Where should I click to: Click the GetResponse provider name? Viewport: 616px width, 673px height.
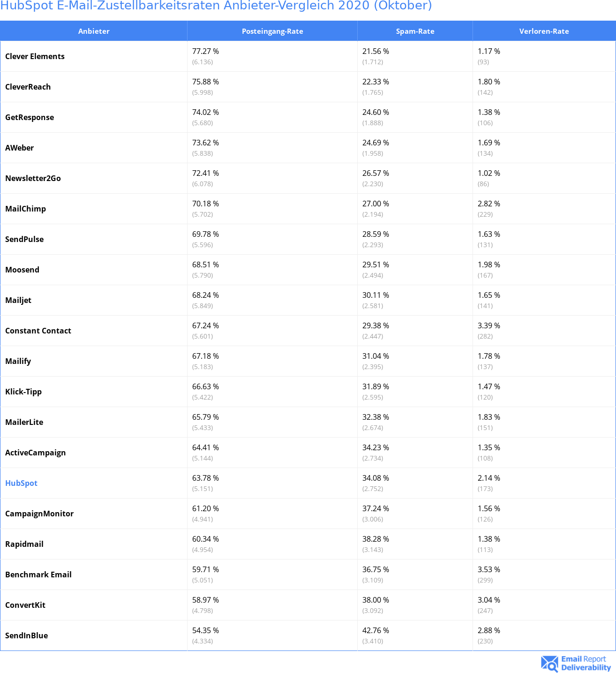point(30,117)
